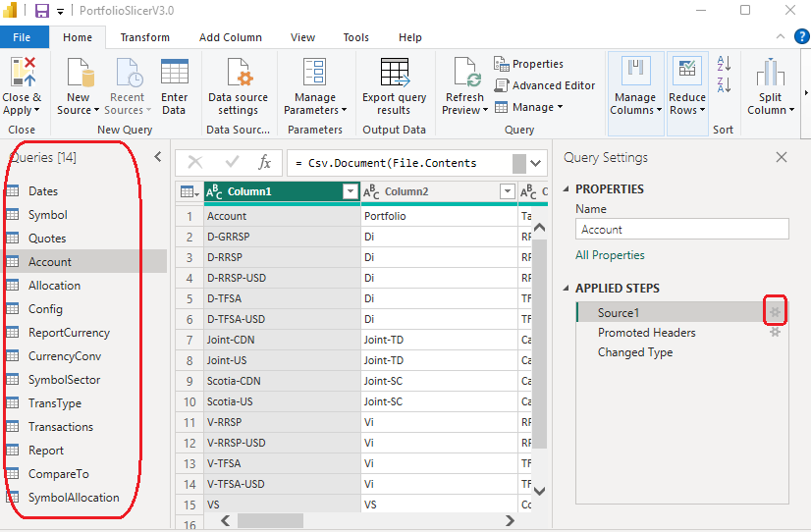Open the Promoted Headers step gear
Viewport: 811px width, 532px height.
(775, 333)
